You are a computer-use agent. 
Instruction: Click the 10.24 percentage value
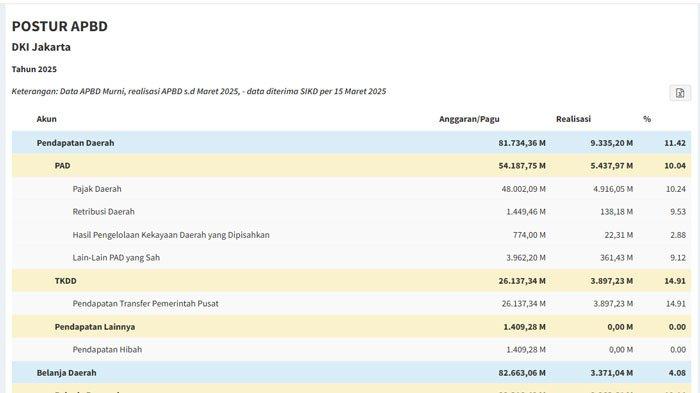[x=676, y=189]
